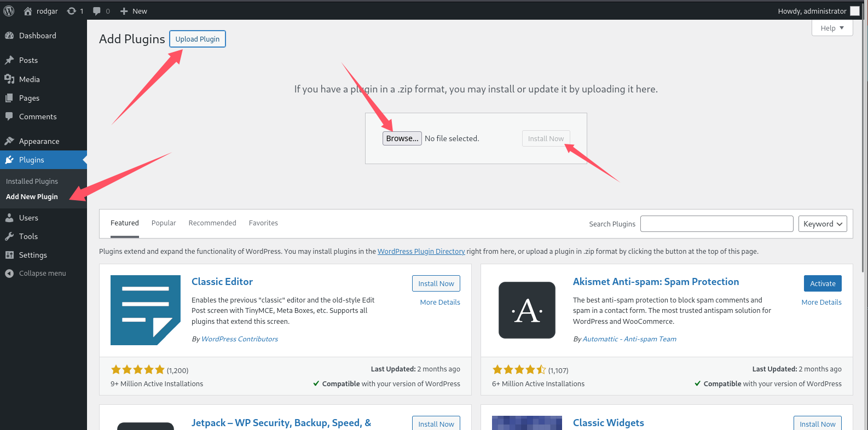This screenshot has width=868, height=430.
Task: Open the Media library menu
Action: (30, 79)
